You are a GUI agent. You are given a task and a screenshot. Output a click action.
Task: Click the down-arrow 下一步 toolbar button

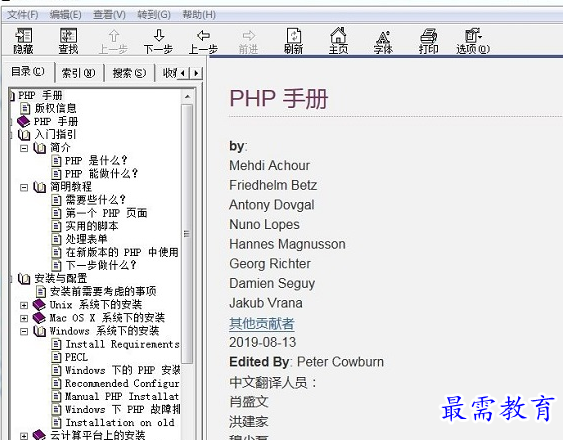[x=158, y=42]
